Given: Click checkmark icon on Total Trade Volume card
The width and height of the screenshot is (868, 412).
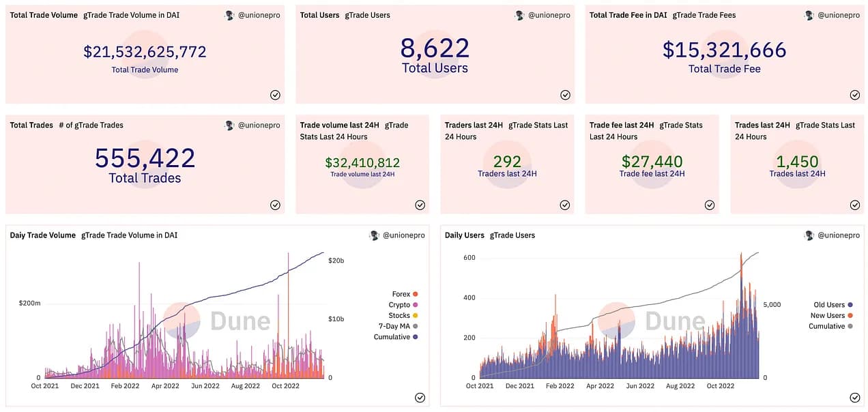Looking at the screenshot, I should pyautogui.click(x=275, y=95).
